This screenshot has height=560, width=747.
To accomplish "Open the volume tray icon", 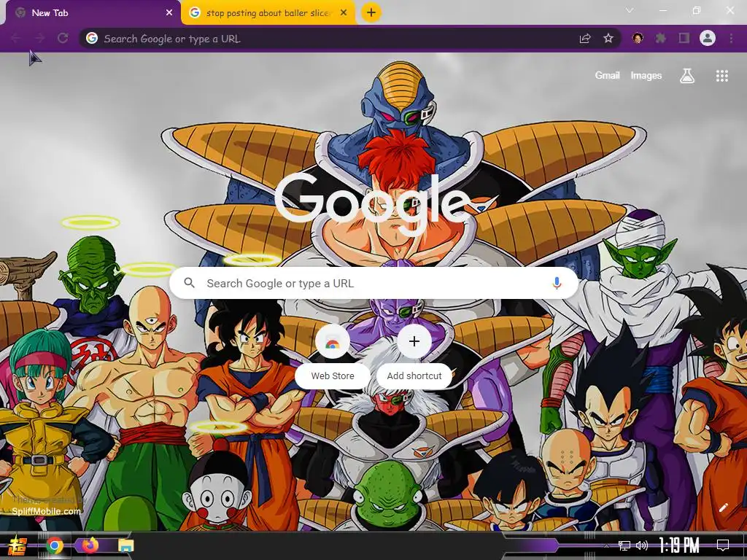I will click(x=642, y=545).
